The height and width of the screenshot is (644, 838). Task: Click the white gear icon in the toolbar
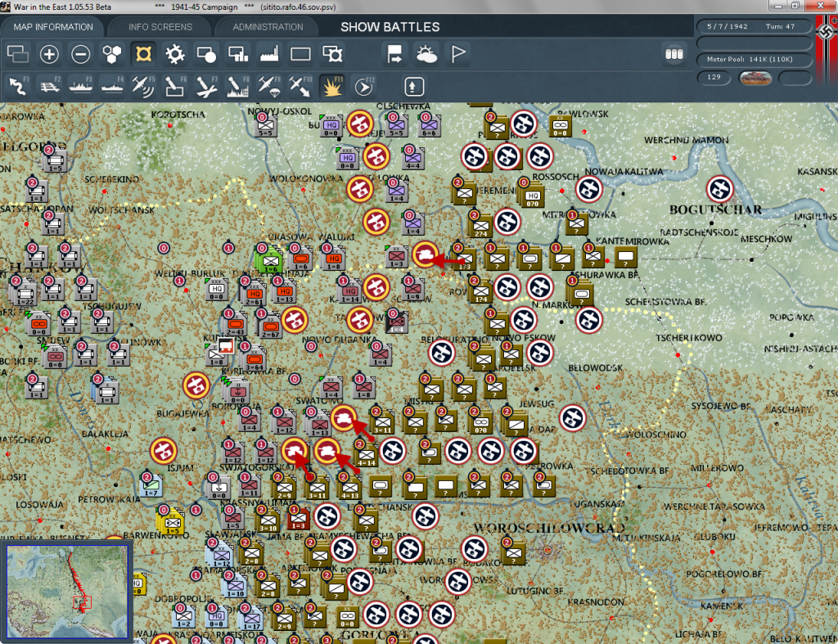175,54
